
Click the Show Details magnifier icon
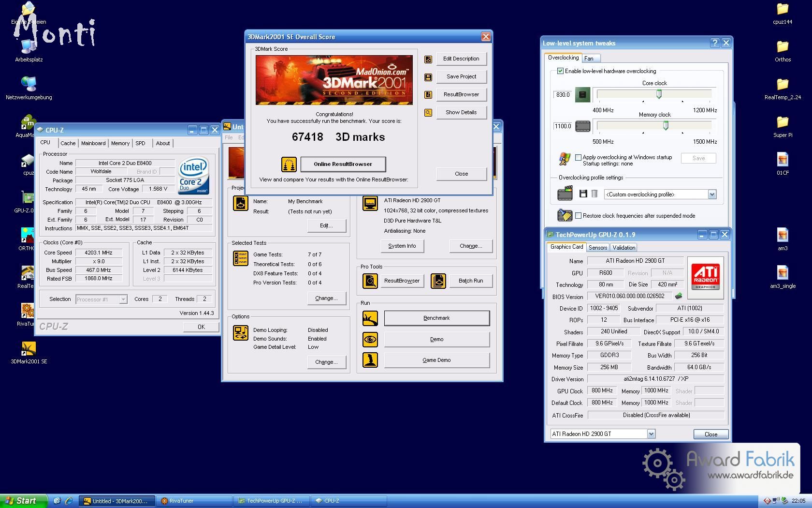coord(428,113)
